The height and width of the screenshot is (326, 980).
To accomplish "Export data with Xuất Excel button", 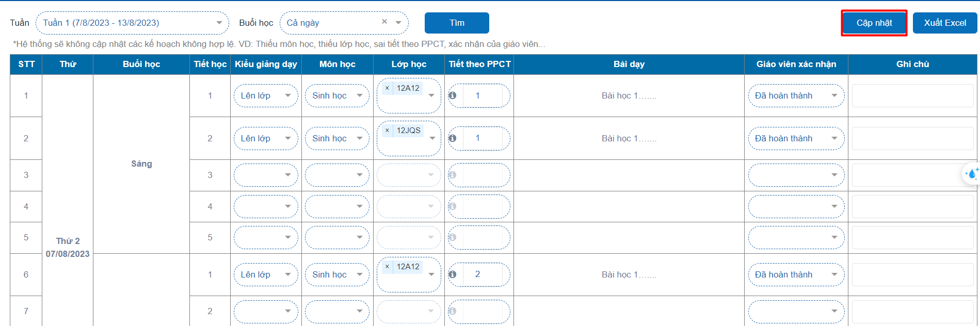I will (x=944, y=23).
